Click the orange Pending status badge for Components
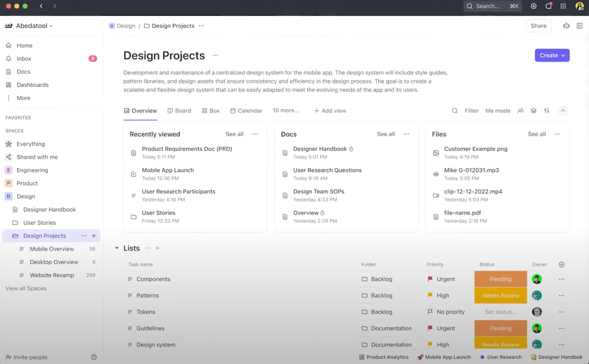This screenshot has height=364, width=589. tap(500, 279)
